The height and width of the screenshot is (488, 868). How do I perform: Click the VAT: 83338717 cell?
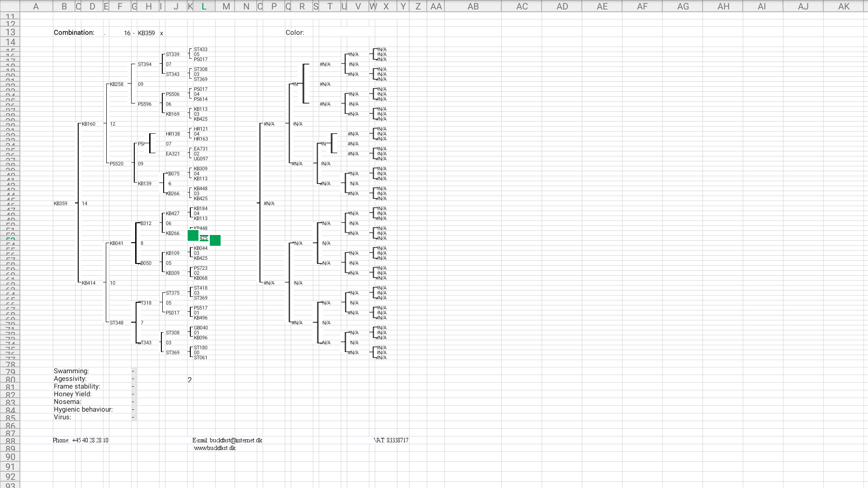click(x=391, y=440)
